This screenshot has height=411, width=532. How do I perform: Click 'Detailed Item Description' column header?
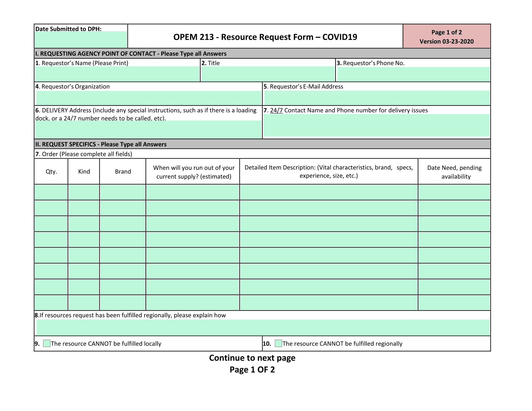(329, 171)
